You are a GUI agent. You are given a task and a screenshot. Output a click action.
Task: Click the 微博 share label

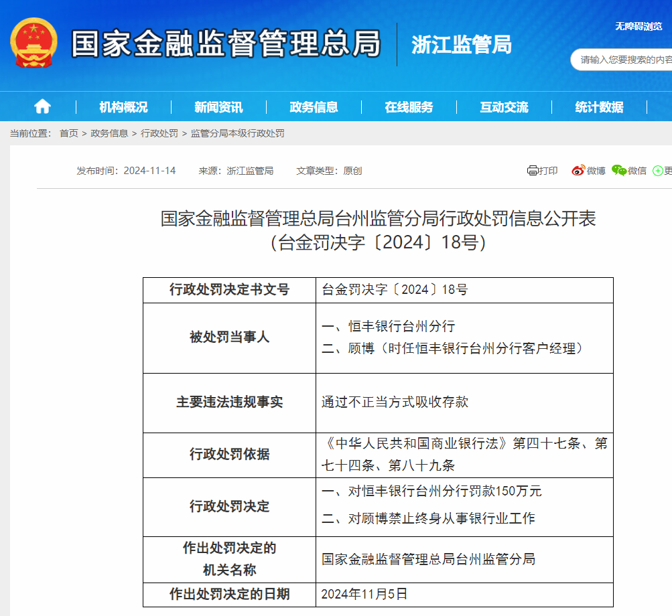click(x=596, y=171)
